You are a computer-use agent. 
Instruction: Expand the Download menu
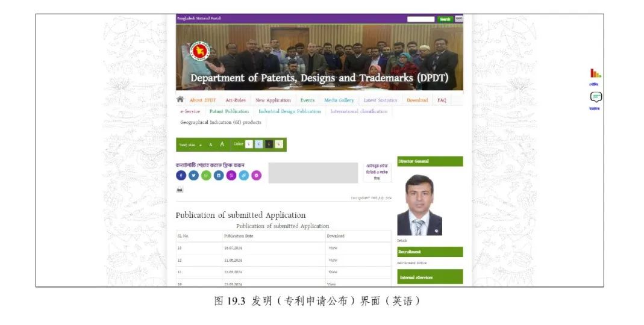tap(417, 101)
